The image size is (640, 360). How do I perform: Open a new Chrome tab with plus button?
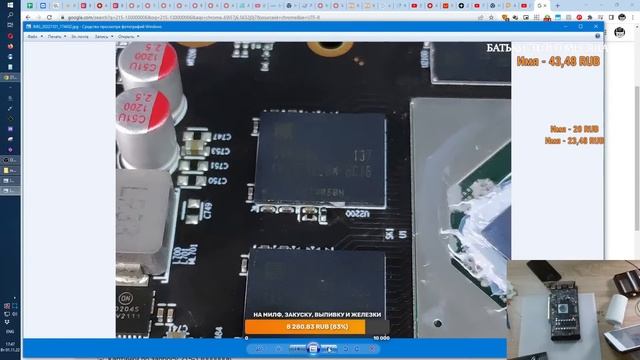click(557, 6)
